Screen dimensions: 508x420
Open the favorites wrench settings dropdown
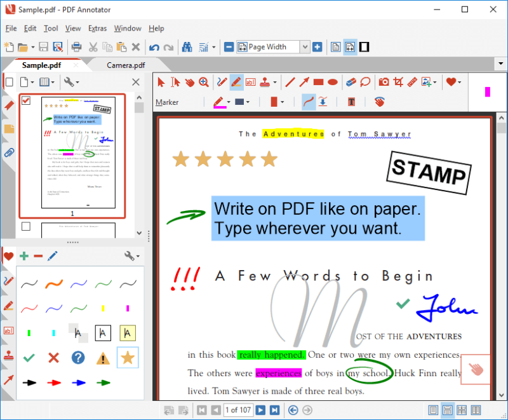coord(132,256)
